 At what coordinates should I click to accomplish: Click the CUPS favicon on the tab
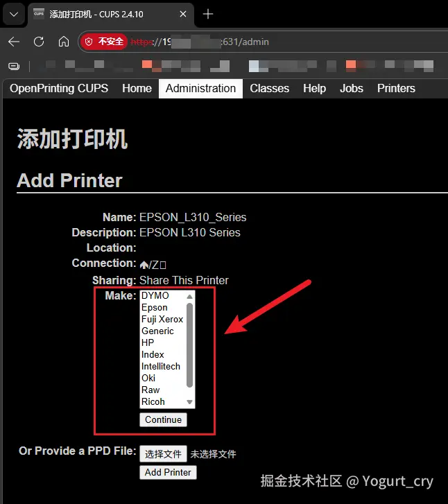click(x=39, y=14)
